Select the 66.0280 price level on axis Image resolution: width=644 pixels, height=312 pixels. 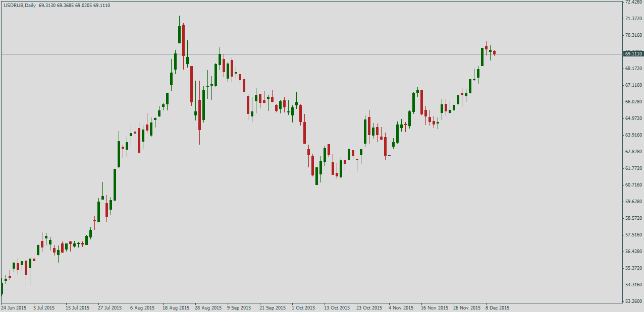(x=633, y=102)
